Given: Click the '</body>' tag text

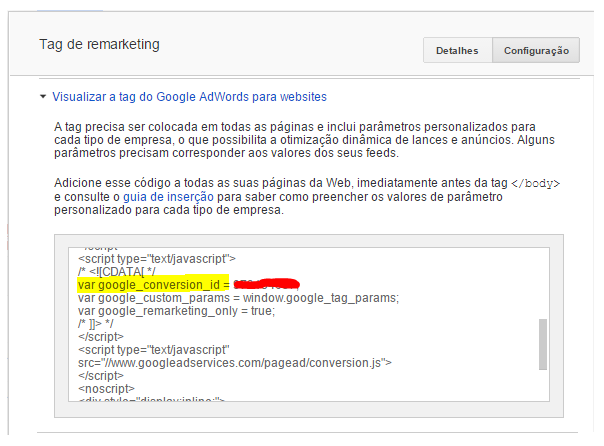Looking at the screenshot, I should coord(535,183).
